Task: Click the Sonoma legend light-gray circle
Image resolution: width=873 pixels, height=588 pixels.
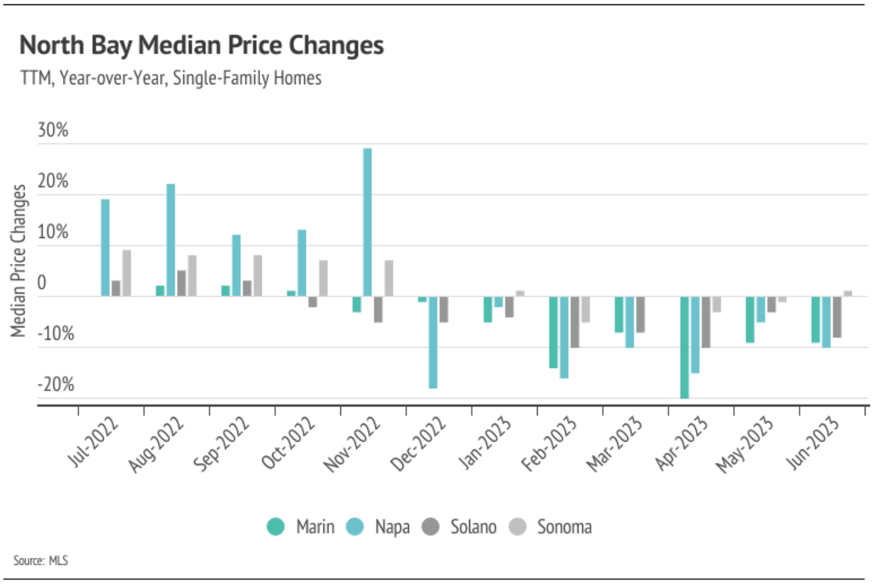Action: [517, 526]
